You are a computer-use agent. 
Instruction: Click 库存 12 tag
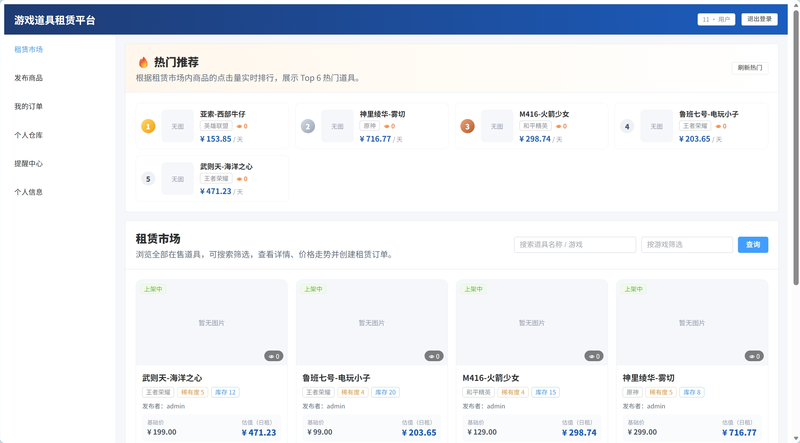(x=225, y=392)
